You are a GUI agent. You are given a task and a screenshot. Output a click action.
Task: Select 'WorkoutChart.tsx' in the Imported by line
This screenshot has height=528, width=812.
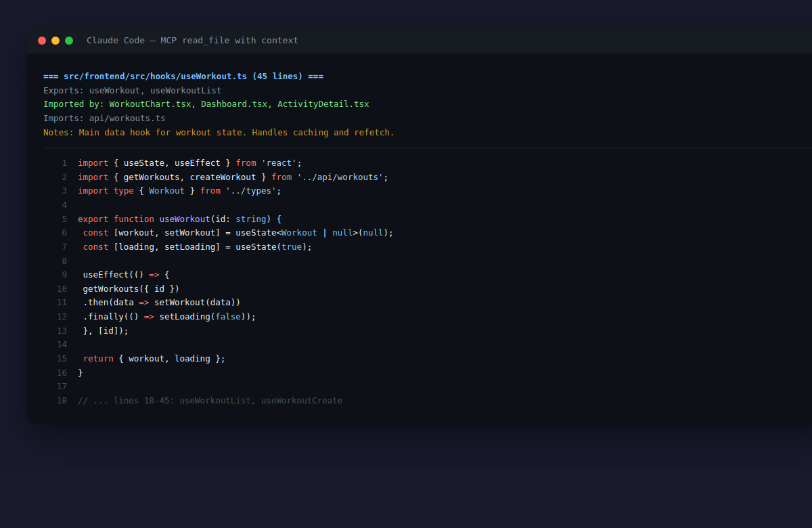(150, 104)
